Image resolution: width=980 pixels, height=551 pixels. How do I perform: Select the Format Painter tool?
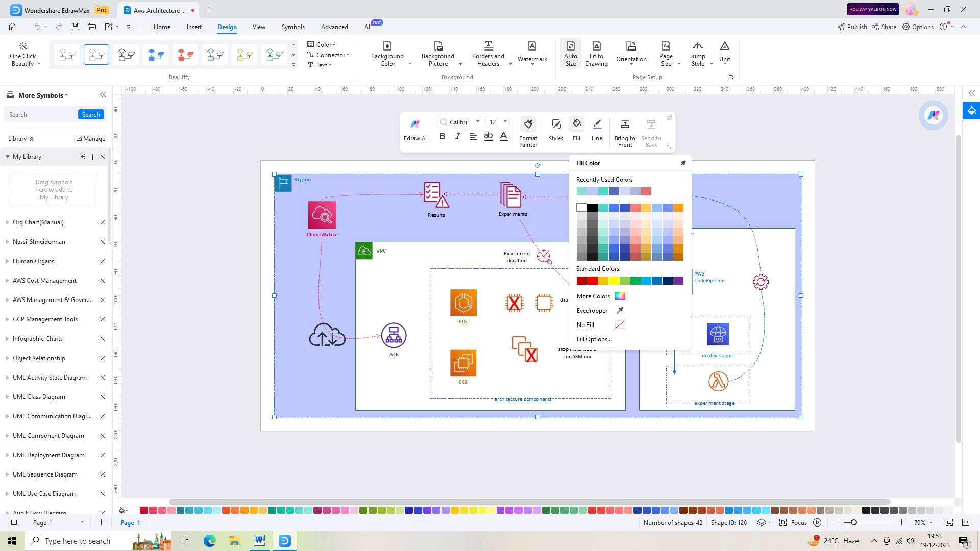click(528, 133)
